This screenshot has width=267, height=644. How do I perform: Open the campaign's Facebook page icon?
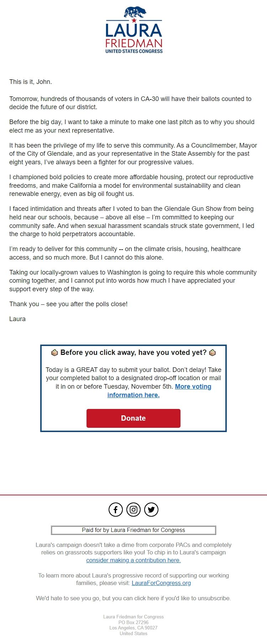pos(116,509)
